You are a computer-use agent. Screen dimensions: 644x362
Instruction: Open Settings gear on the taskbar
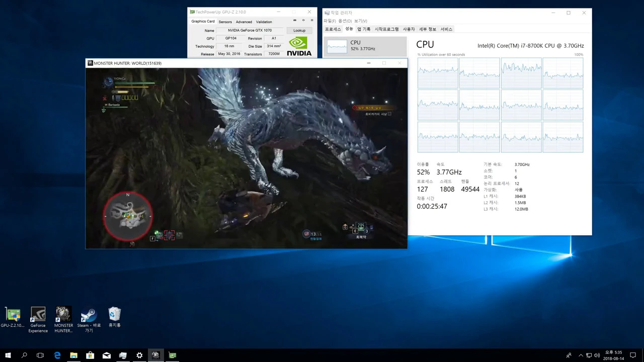139,355
